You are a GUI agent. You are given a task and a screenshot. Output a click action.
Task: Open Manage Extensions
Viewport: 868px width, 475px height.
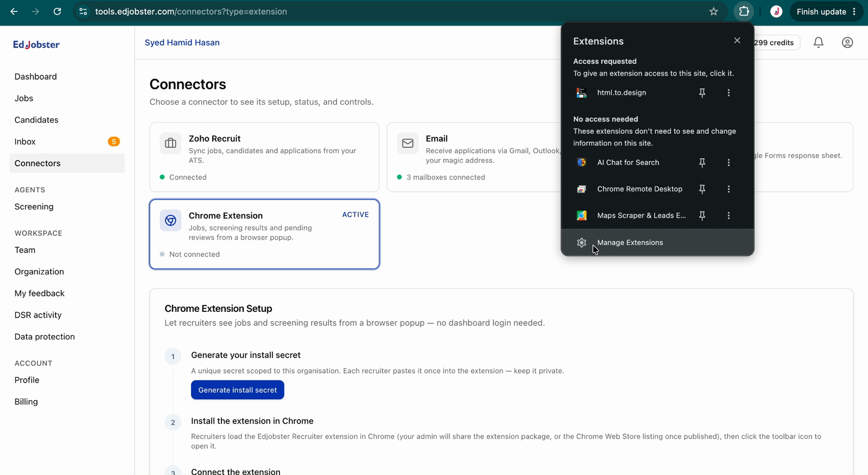point(658,242)
